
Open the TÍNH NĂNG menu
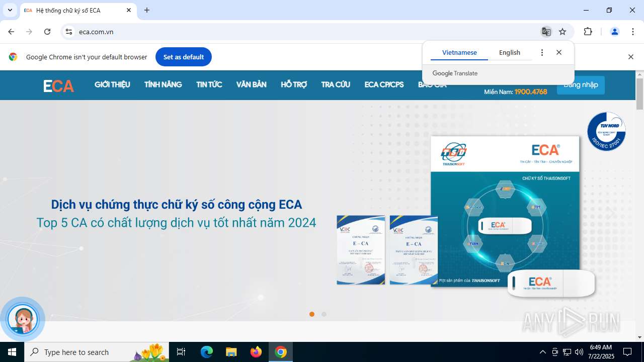(x=163, y=84)
